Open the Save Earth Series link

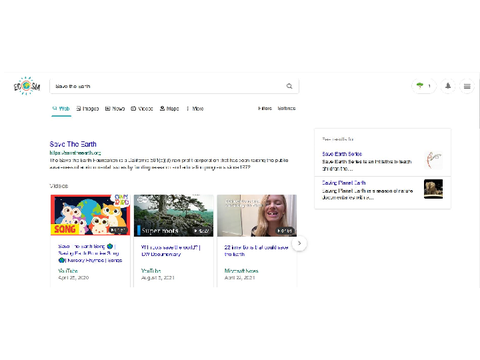342,154
